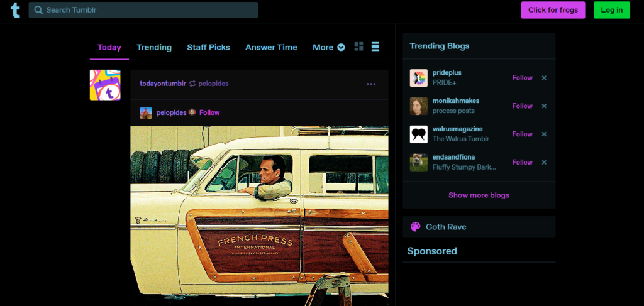The width and height of the screenshot is (644, 306).
Task: Open endaandfiona blog avatar
Action: click(x=418, y=163)
